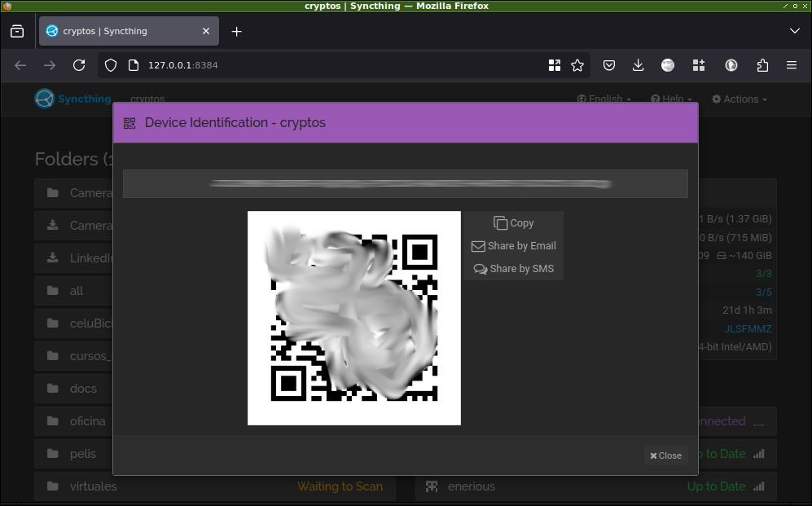Reload the current page
Image resolution: width=812 pixels, height=506 pixels.
click(79, 65)
